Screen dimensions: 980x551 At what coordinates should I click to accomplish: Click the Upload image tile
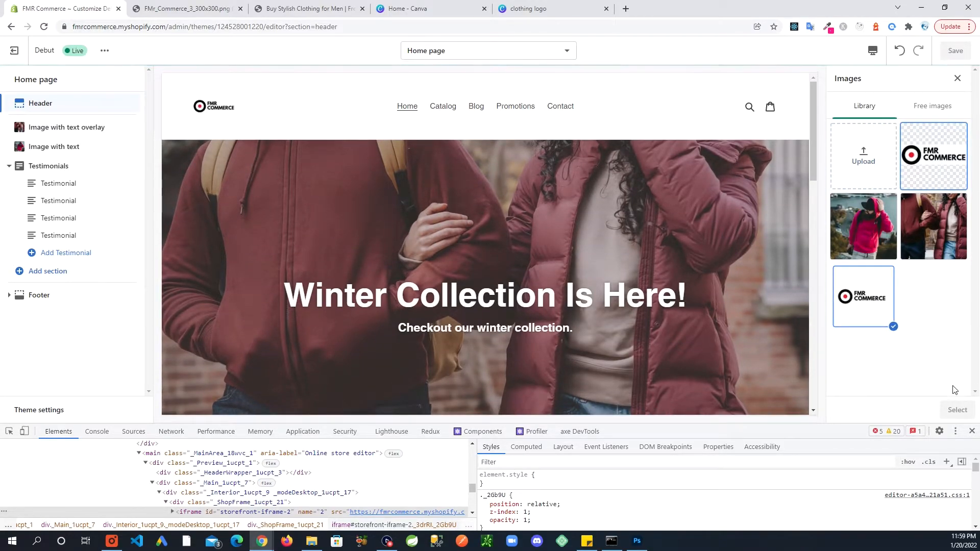tap(864, 156)
